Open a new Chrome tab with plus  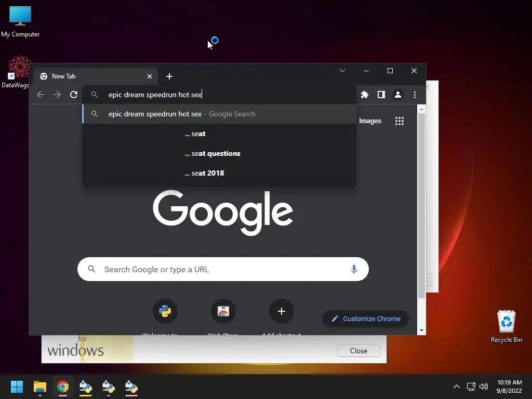(169, 76)
